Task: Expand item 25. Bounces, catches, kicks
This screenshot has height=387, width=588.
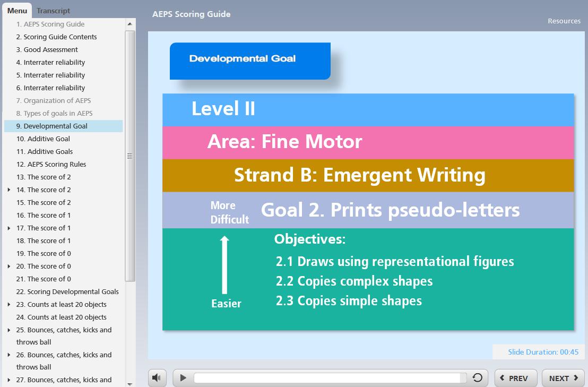Action: (x=9, y=330)
